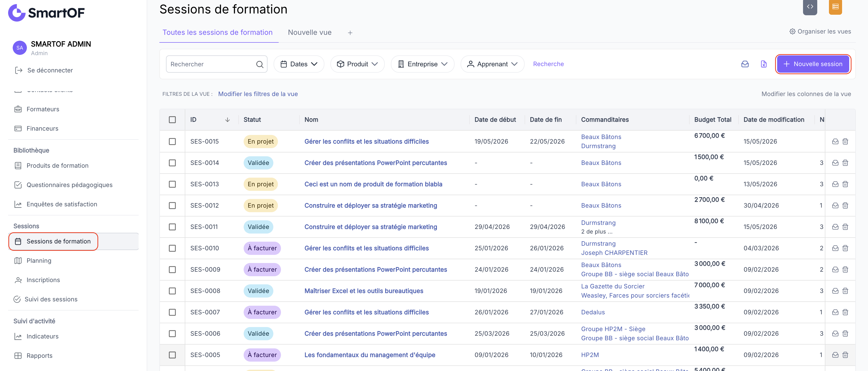The image size is (868, 371).
Task: Tick the select-all header checkbox
Action: coord(172,120)
